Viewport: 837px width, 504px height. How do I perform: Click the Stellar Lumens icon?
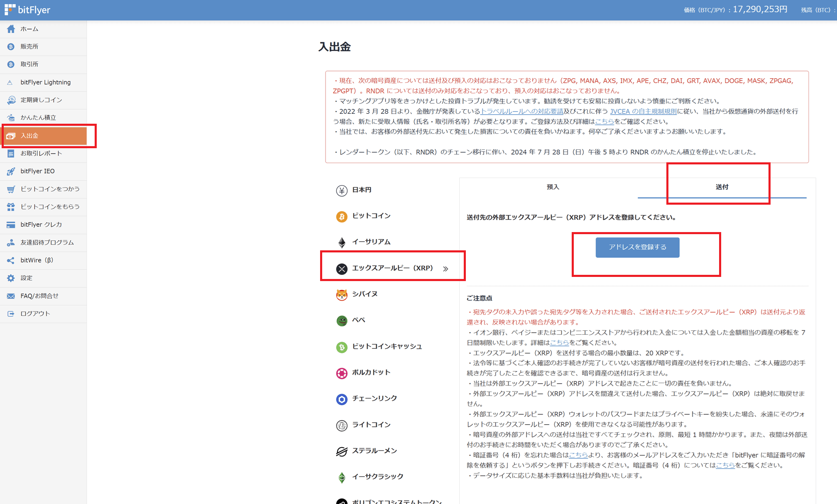pos(342,451)
